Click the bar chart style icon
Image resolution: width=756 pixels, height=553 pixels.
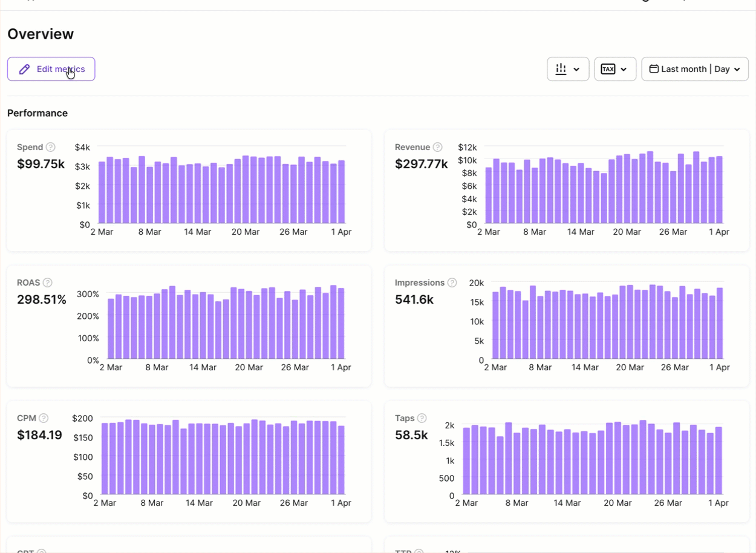pos(561,69)
